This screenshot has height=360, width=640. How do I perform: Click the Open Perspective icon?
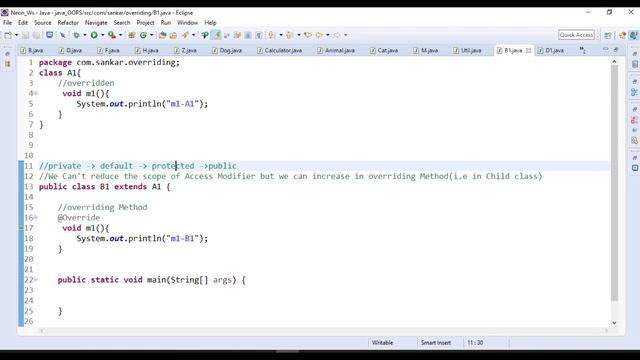tap(608, 35)
